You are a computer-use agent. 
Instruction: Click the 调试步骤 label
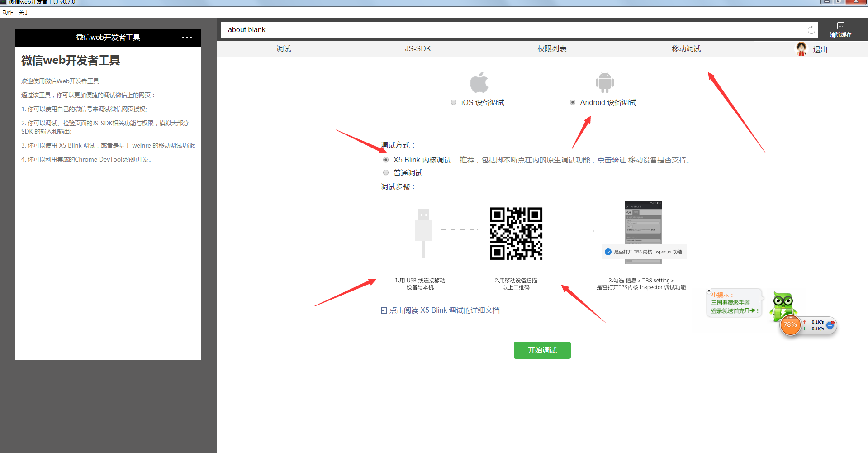pyautogui.click(x=398, y=187)
